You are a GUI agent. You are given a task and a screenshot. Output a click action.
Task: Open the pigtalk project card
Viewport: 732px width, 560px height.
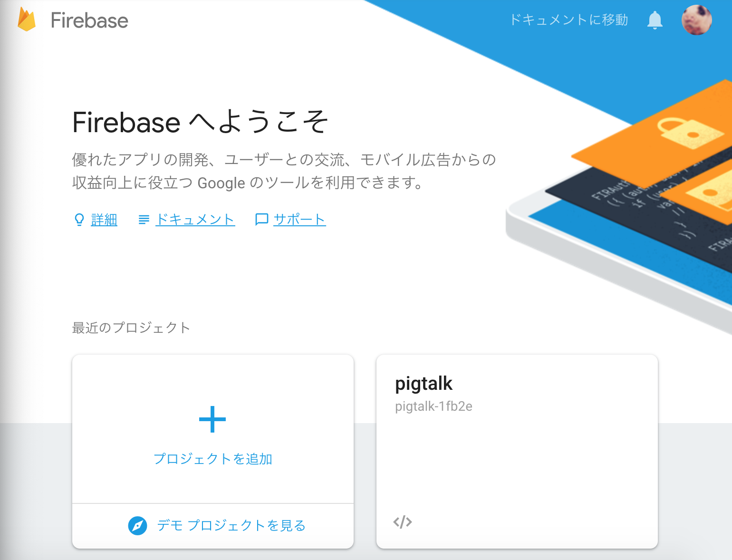(x=517, y=452)
